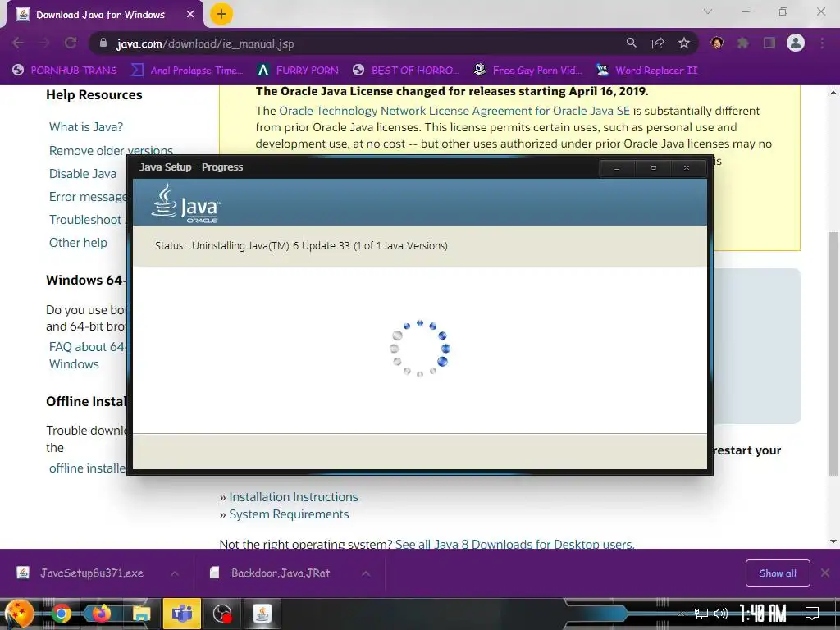Expand options chevron for Backdoor.Java.JRat
Viewport: 840px width, 630px height.
point(366,573)
